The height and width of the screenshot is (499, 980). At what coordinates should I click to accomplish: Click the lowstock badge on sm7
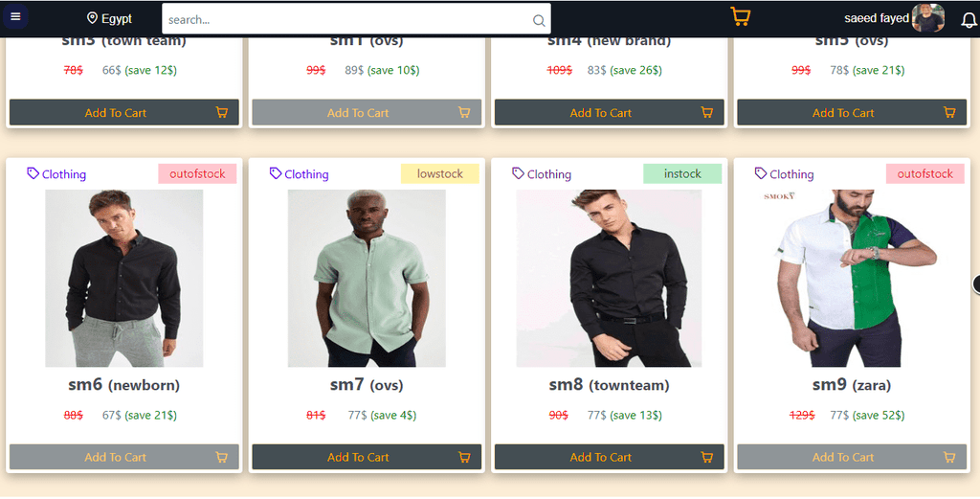tap(440, 174)
